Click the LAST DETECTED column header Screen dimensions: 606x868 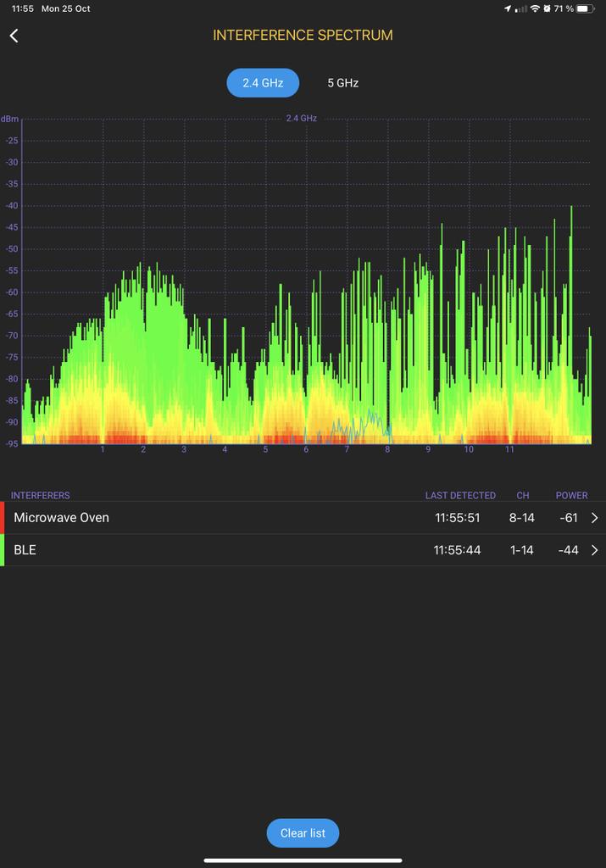(460, 495)
